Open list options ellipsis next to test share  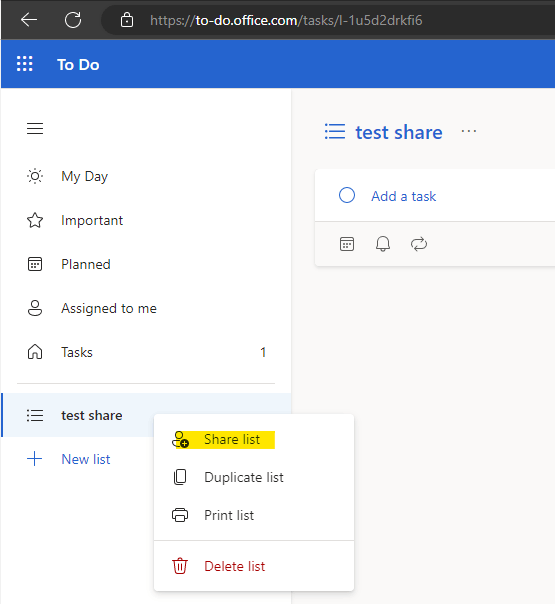[469, 132]
